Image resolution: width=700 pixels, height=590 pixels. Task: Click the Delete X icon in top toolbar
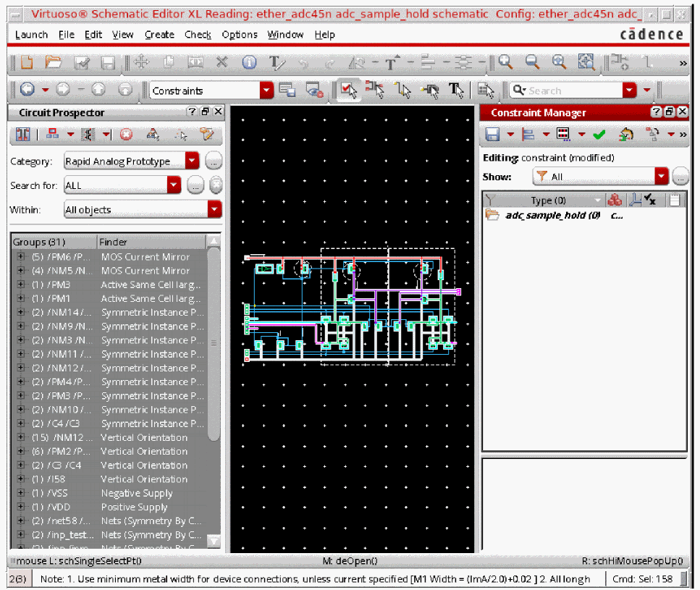(x=222, y=63)
